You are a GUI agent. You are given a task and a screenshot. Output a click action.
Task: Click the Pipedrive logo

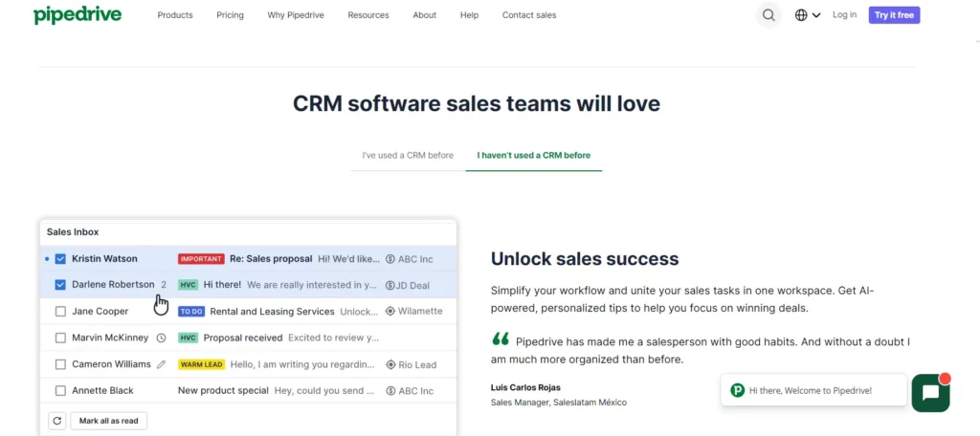point(78,15)
